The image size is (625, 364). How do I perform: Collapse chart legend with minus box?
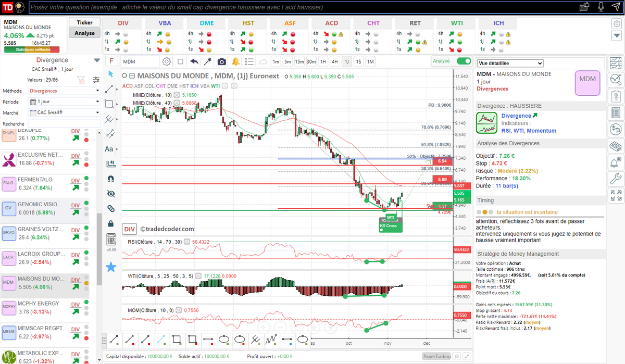tap(132, 76)
